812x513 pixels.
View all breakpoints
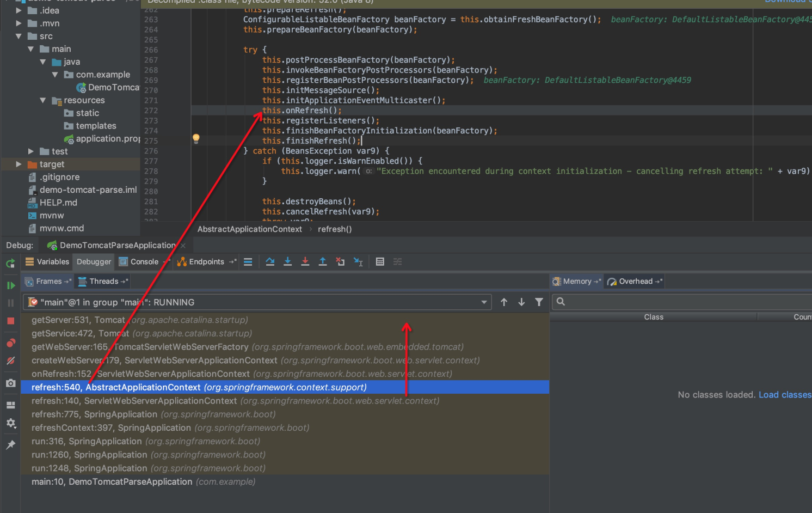pos(10,343)
